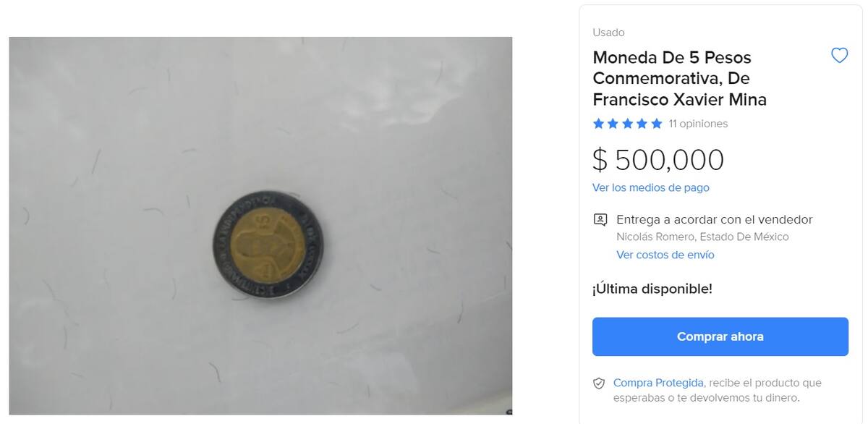Click the ¡Última disponible! text
Screen dimensions: 868x424
652,289
